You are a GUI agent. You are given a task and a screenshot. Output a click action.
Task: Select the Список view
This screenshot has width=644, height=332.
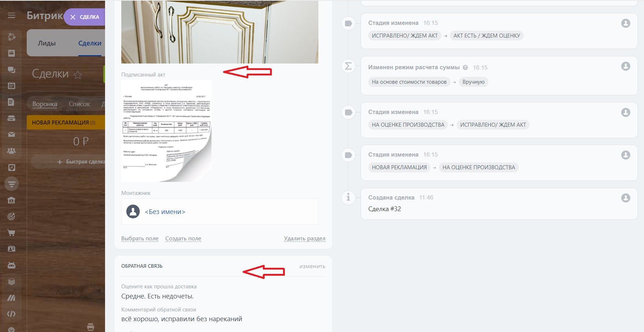click(x=79, y=104)
